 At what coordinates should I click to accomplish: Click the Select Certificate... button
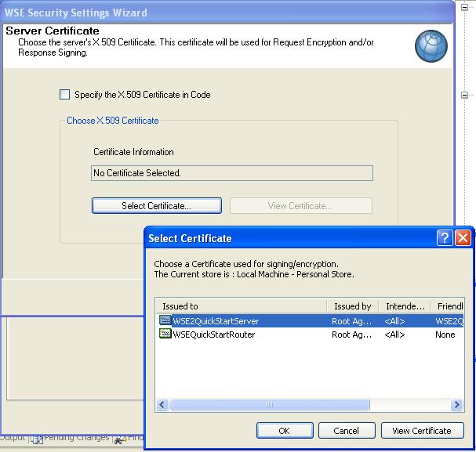tap(157, 206)
